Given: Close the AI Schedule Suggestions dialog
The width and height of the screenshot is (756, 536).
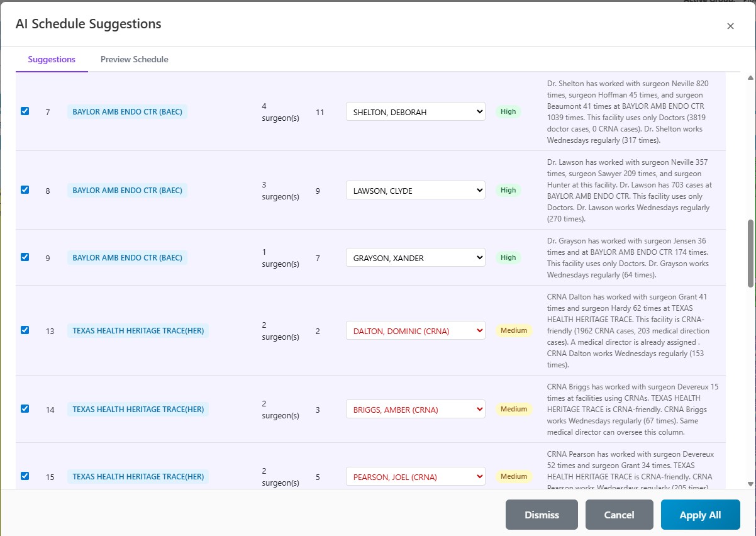Looking at the screenshot, I should (x=730, y=26).
